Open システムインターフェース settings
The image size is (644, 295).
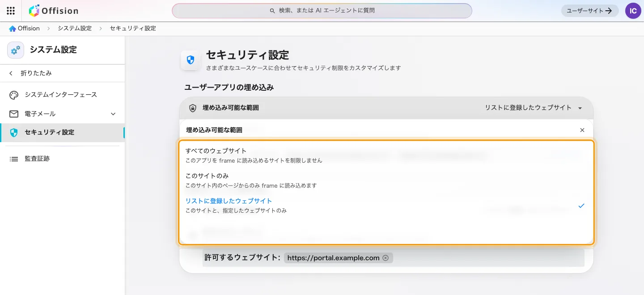pyautogui.click(x=62, y=95)
